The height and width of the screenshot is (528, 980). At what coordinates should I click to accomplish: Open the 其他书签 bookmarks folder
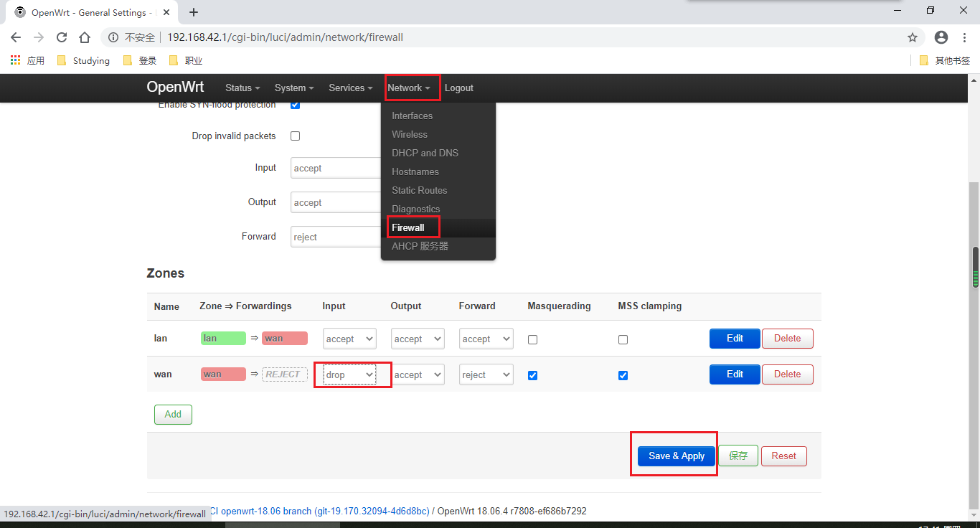pos(945,60)
